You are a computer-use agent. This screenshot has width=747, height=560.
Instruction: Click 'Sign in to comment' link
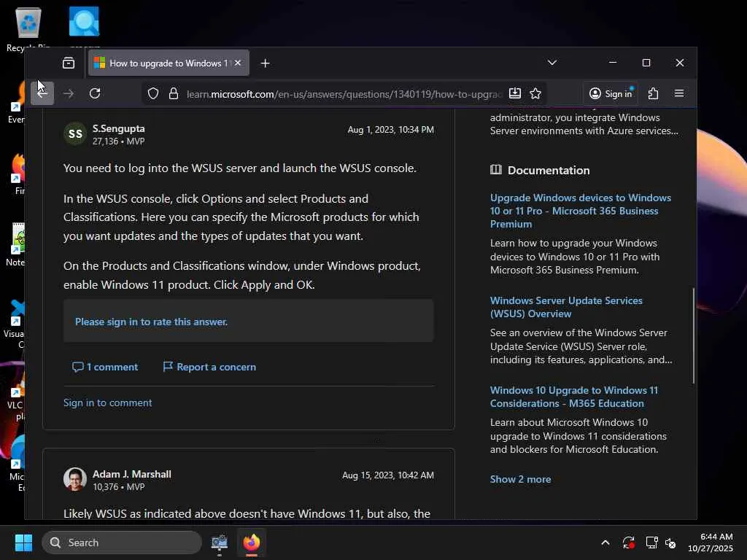(108, 402)
